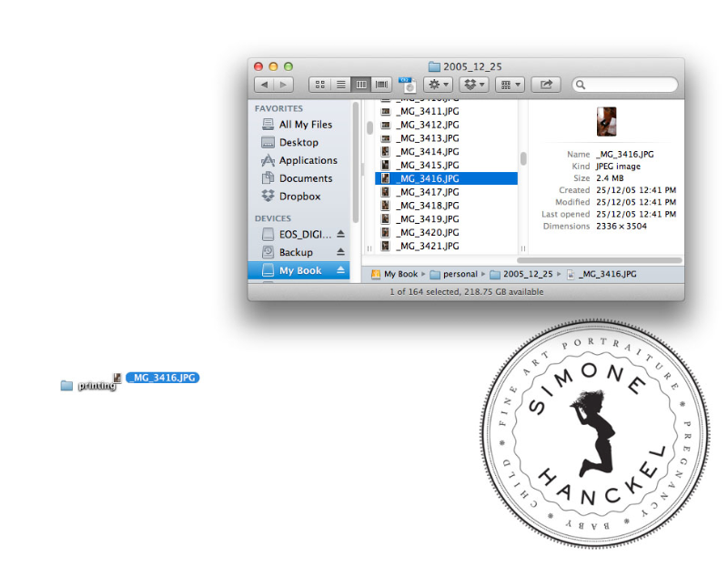The width and height of the screenshot is (728, 577).
Task: Click _MG_3416.JPG in the path bar
Action: (602, 274)
